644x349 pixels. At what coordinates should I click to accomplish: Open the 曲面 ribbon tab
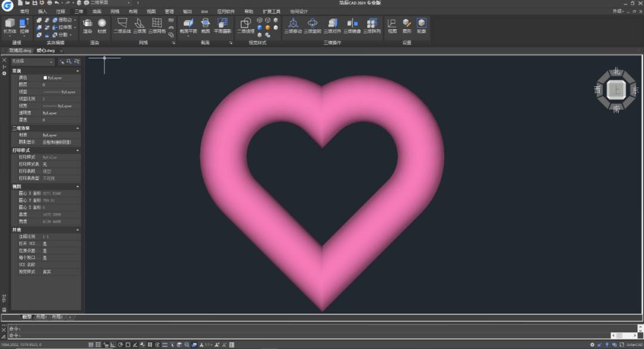[97, 11]
